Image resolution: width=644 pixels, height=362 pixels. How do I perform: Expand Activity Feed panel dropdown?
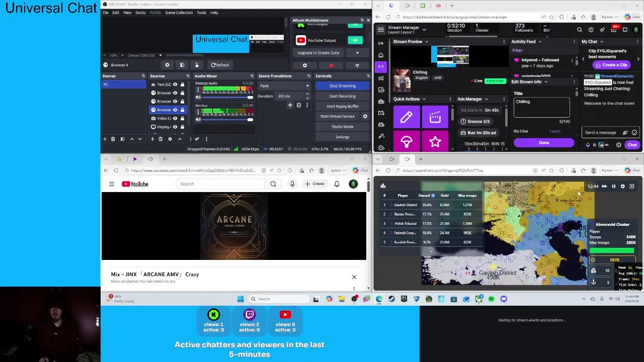(x=540, y=42)
